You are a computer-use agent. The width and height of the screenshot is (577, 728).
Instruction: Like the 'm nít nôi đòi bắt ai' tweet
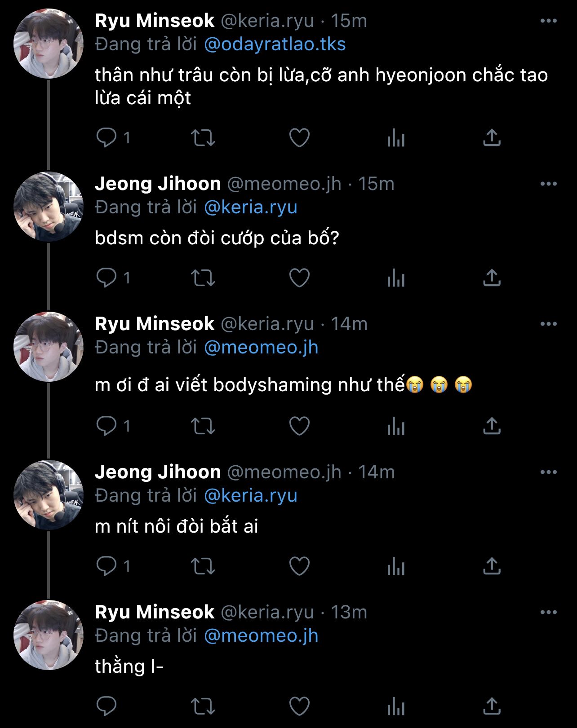tap(299, 566)
